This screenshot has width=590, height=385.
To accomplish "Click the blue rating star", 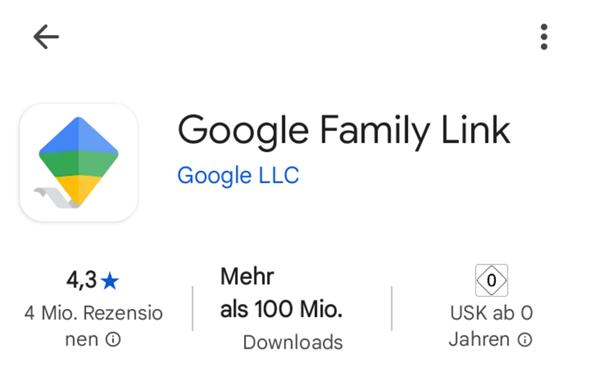I will coord(110,281).
